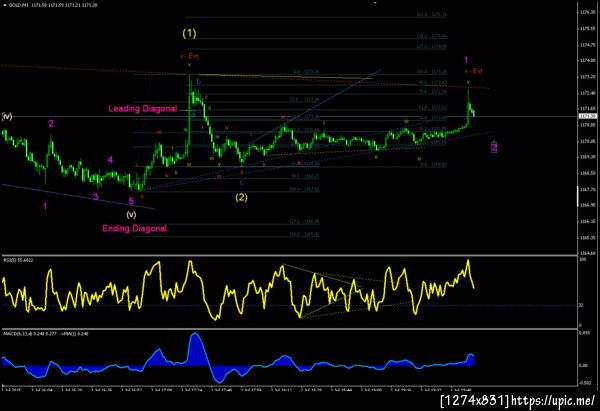Select the yellow "(1)" wave label
The height and width of the screenshot is (411, 600).
coord(189,34)
